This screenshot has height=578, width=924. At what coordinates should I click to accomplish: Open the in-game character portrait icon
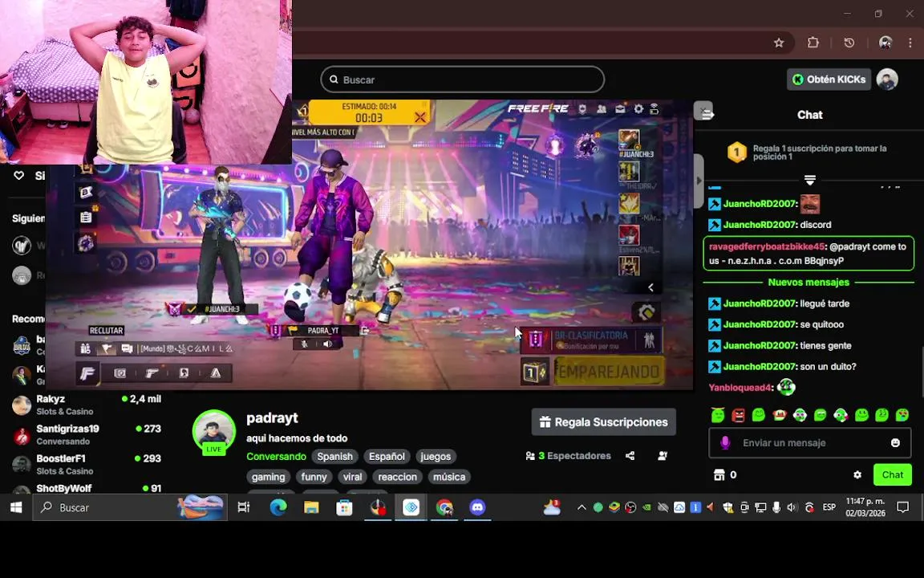(184, 372)
